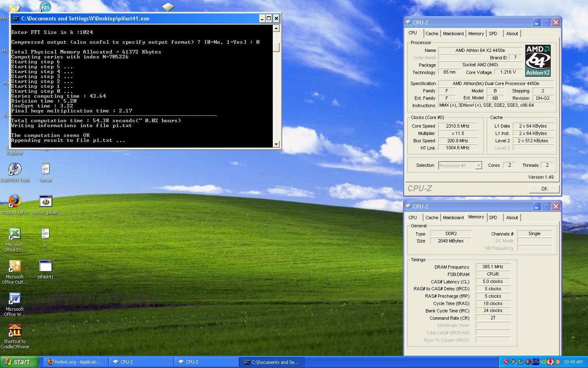Click console scrollbar up arrow
This screenshot has width=588, height=368.
(x=276, y=28)
